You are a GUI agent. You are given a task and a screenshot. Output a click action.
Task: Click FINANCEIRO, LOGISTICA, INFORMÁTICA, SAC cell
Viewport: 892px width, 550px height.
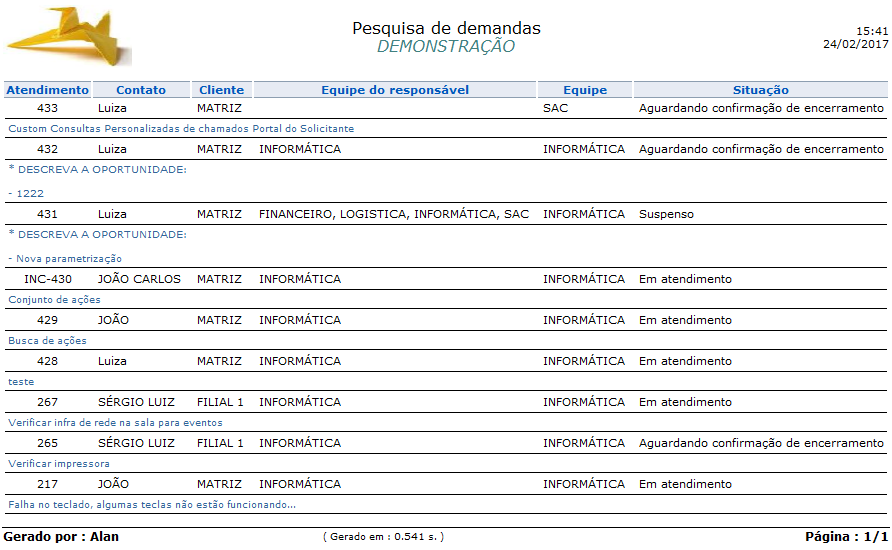click(x=394, y=214)
